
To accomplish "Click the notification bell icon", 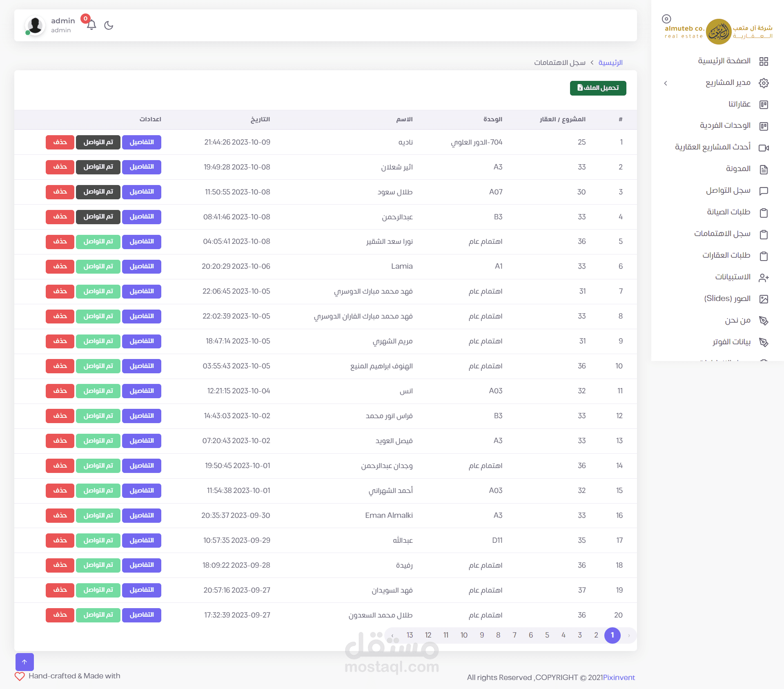I will click(x=91, y=25).
